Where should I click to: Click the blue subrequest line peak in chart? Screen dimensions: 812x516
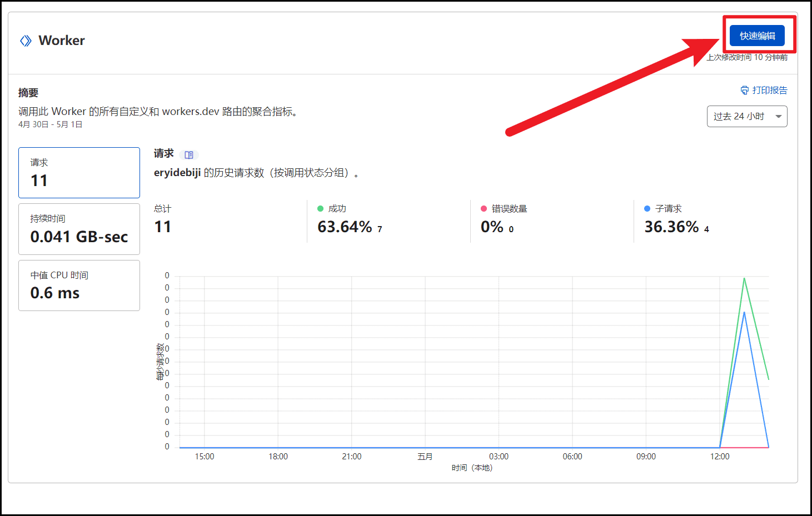tap(744, 313)
